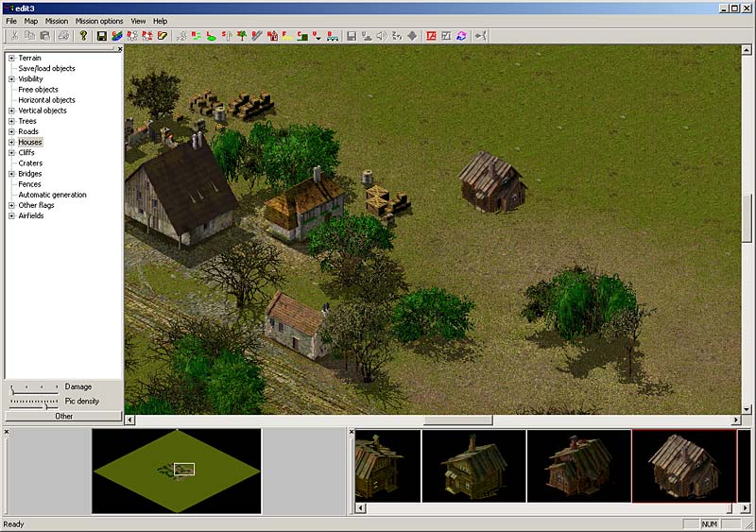The width and height of the screenshot is (756, 532).
Task: Click the Save floppy disk toolbar icon
Action: pyautogui.click(x=101, y=36)
